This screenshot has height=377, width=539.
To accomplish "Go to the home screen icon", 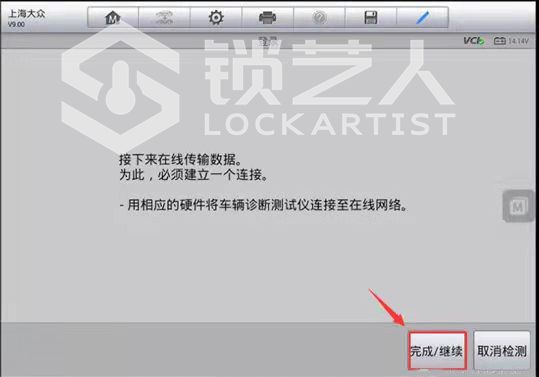I will point(113,17).
